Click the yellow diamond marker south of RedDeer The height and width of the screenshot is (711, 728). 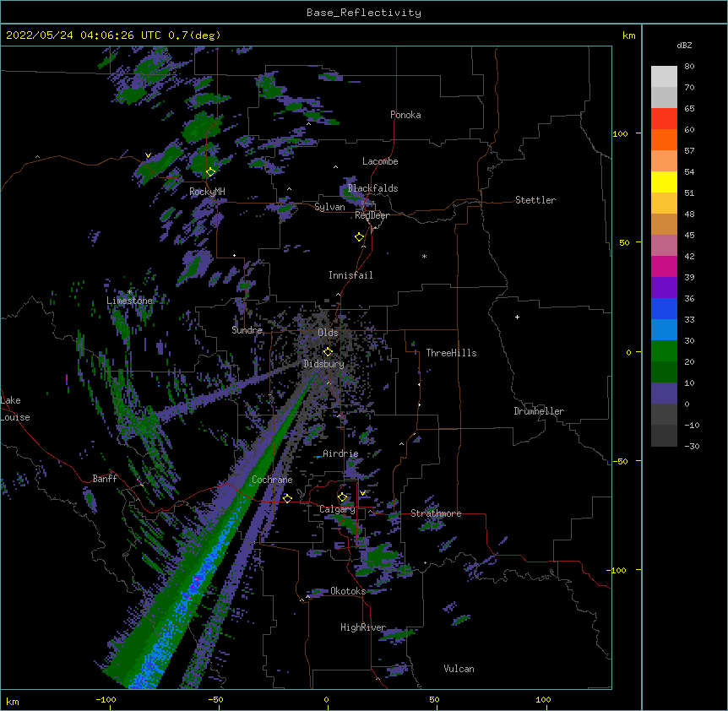click(x=360, y=237)
